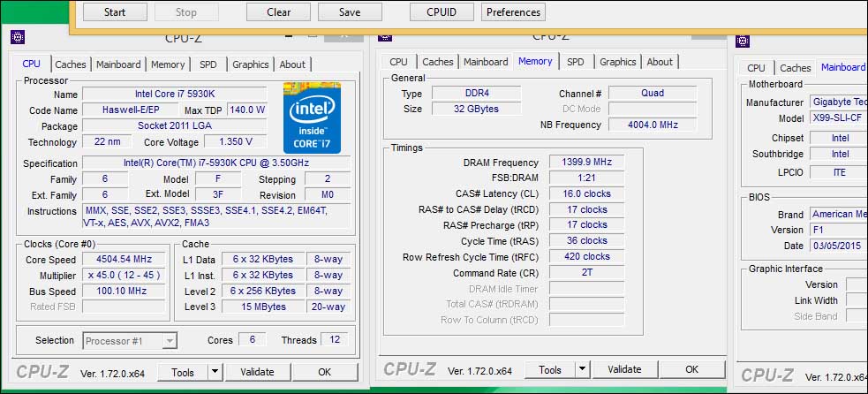Click the Cores value 6
868x394 pixels.
click(253, 339)
